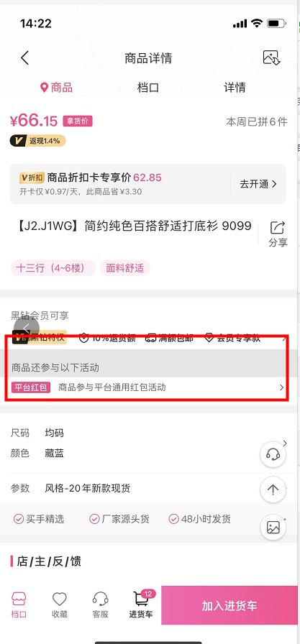Open 档口 shop icon in bottom bar
The image size is (300, 644).
19,605
